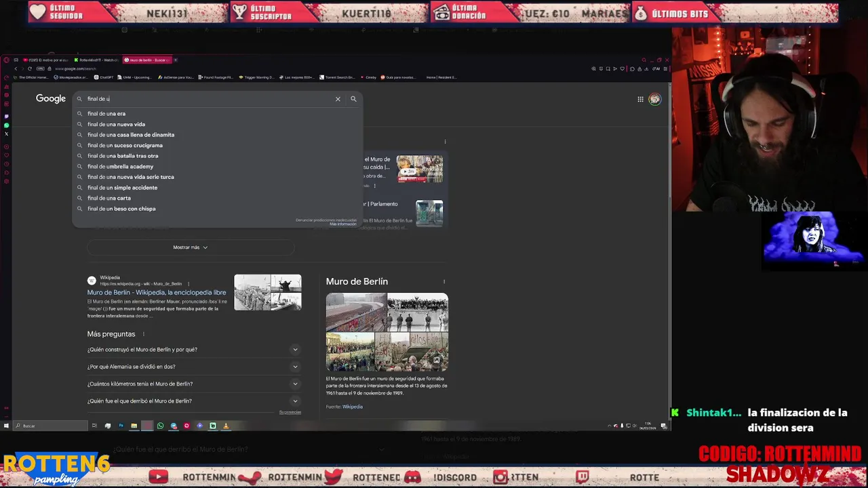Switch to the 'RottenMindYT - Watch' tab
Image resolution: width=868 pixels, height=488 pixels.
(96, 60)
